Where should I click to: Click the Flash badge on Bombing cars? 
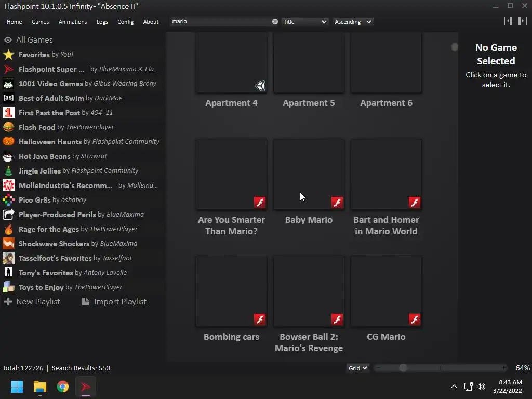pos(260,320)
